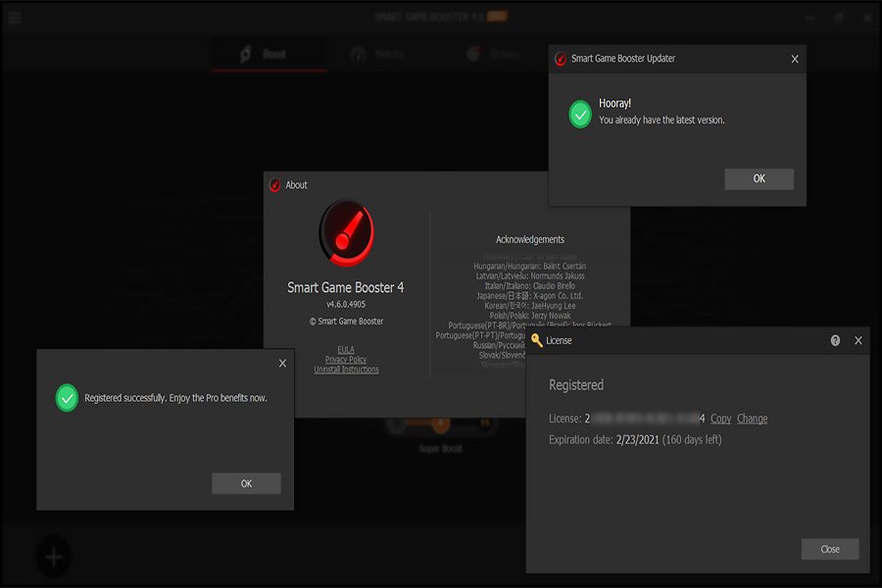Viewport: 882px width, 588px height.
Task: Click the About dialog title icon
Action: [275, 185]
